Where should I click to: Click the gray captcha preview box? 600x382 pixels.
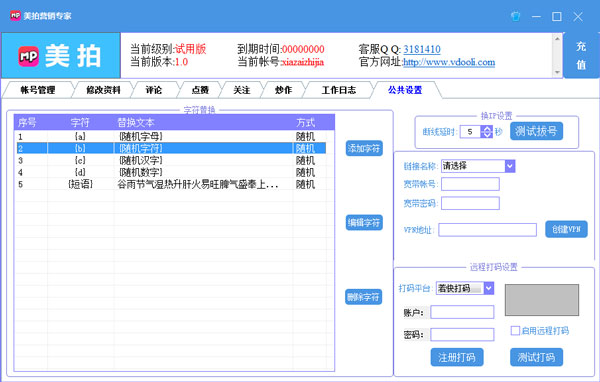click(541, 300)
